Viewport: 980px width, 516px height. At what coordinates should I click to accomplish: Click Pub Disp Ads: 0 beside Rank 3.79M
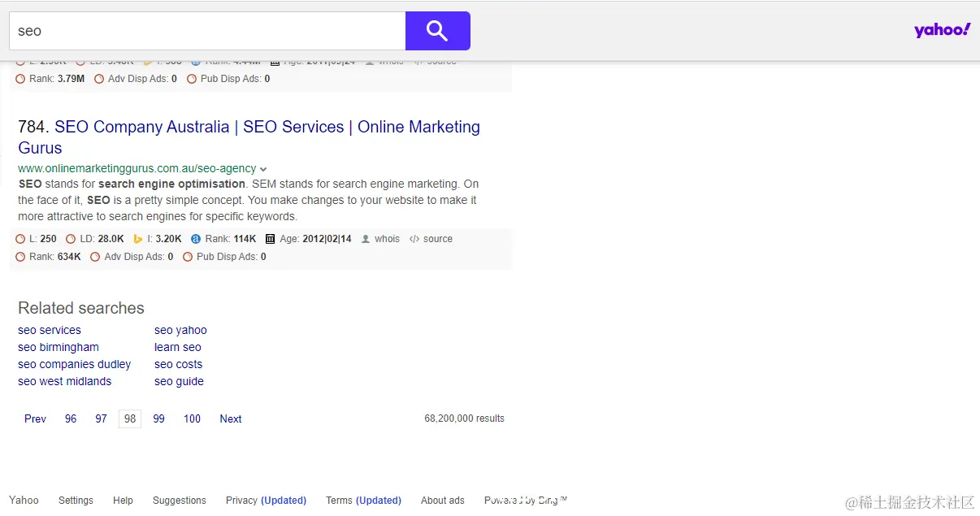228,79
